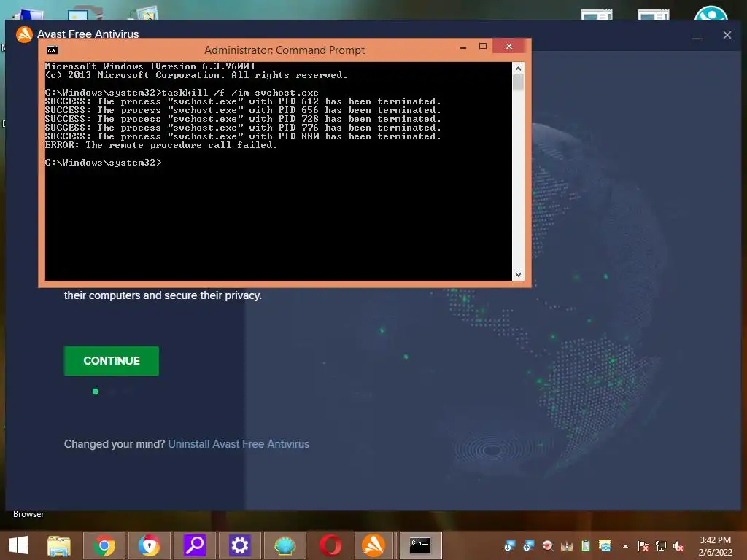The width and height of the screenshot is (747, 560).
Task: Click the green CONTINUE button
Action: click(112, 361)
